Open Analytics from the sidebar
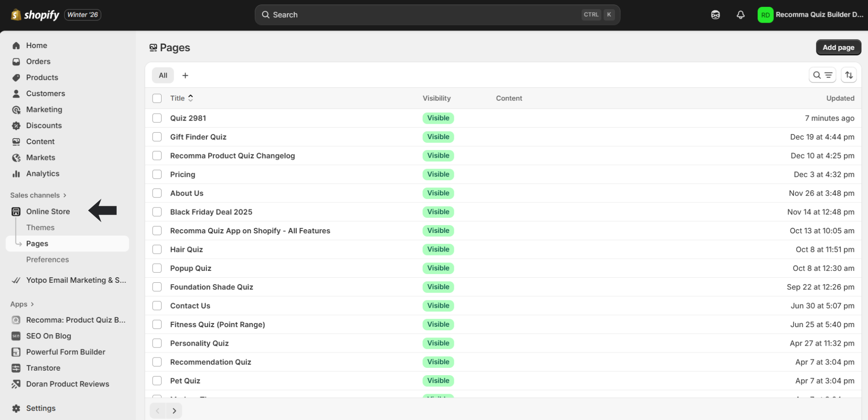Image resolution: width=868 pixels, height=420 pixels. tap(43, 174)
